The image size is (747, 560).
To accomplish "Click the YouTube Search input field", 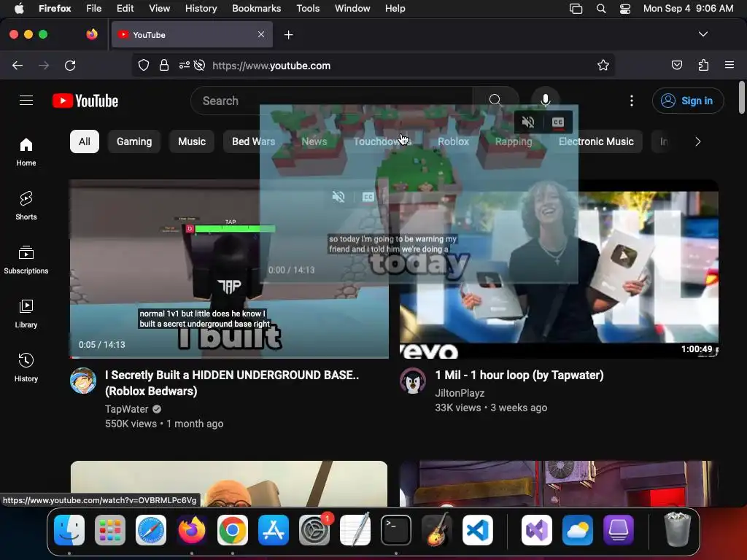I will [x=332, y=101].
